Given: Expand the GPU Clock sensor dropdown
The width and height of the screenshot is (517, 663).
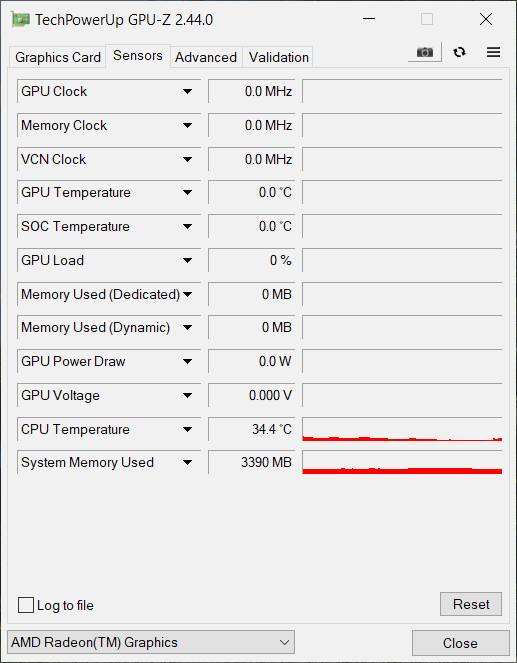Looking at the screenshot, I should pos(188,91).
